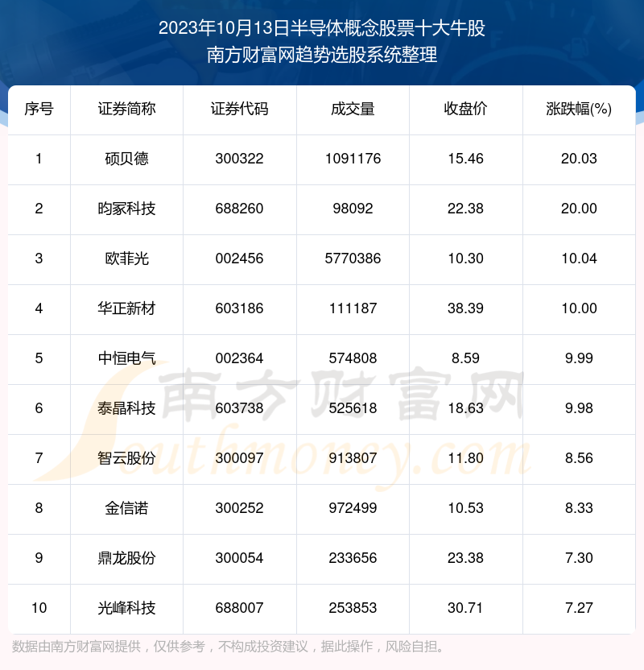Click closing price 30.71

point(465,608)
